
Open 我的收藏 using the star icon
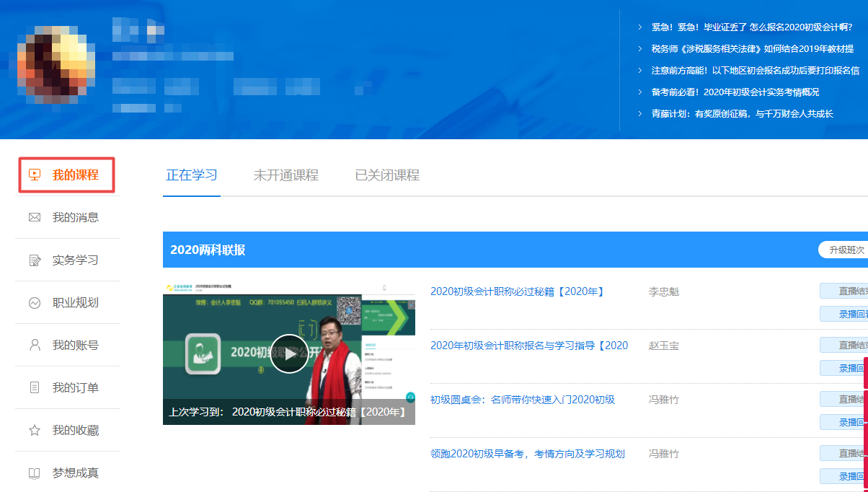tap(34, 431)
